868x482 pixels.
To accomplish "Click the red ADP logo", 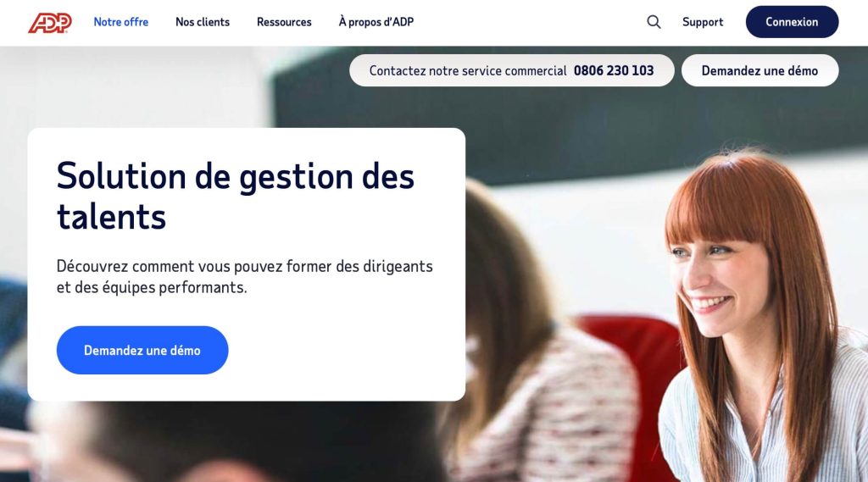I will [50, 23].
